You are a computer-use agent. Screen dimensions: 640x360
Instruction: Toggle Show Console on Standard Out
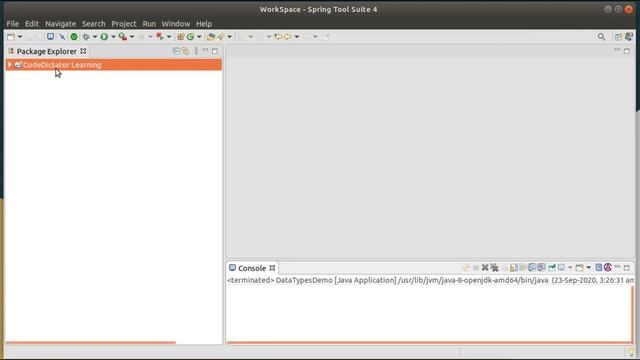tap(532, 268)
